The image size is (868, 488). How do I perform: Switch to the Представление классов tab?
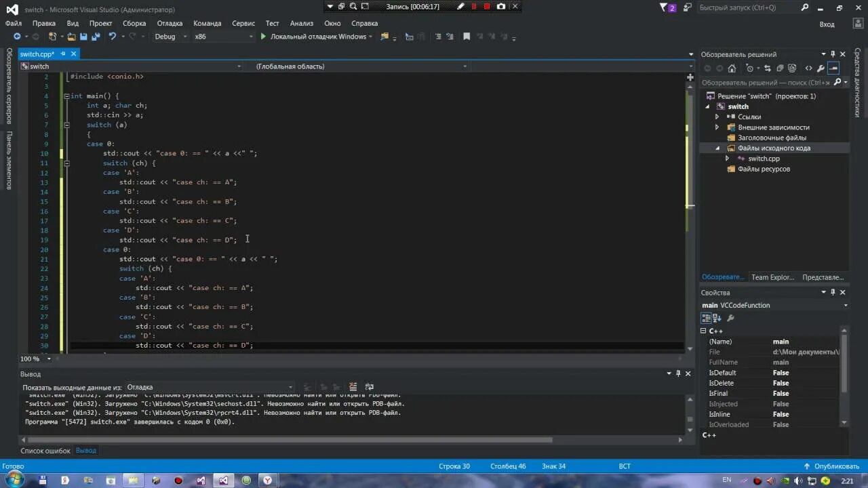(823, 277)
